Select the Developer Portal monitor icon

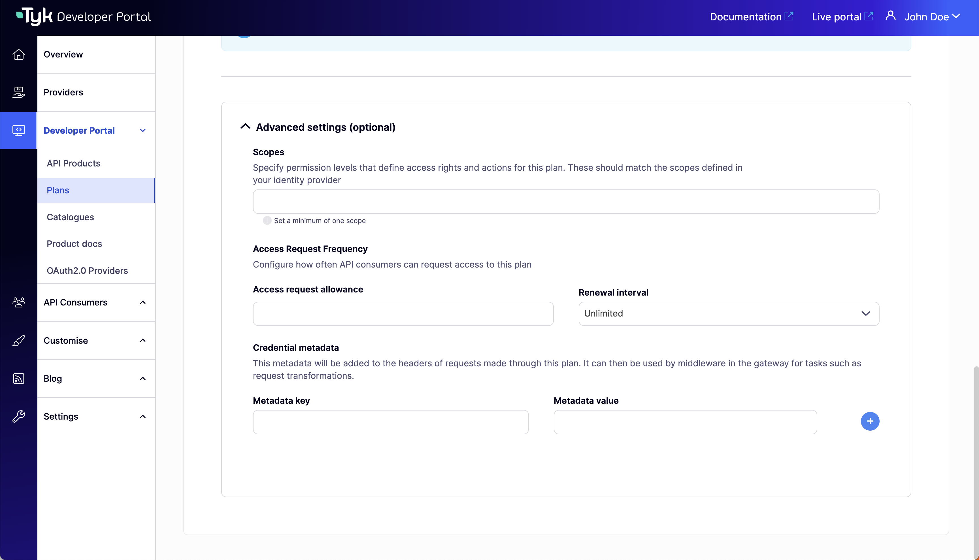coord(18,131)
